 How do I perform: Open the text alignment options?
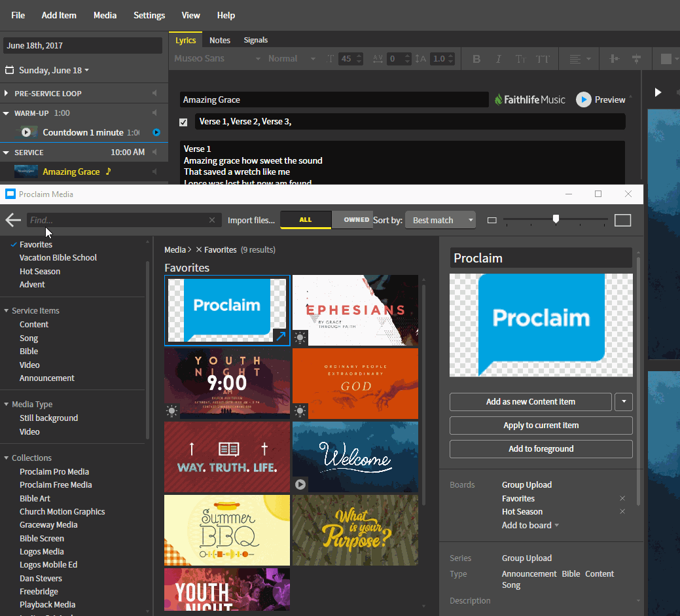[580, 59]
